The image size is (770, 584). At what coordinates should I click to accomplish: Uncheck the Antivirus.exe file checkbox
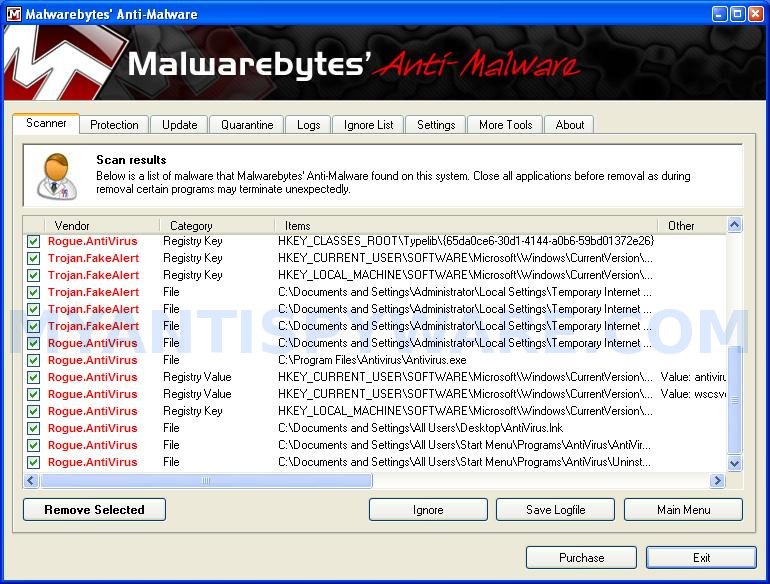tap(33, 360)
